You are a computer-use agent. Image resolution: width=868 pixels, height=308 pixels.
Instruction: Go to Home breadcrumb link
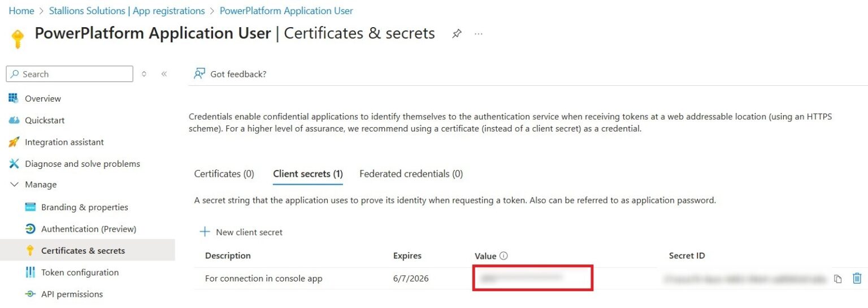(x=21, y=11)
